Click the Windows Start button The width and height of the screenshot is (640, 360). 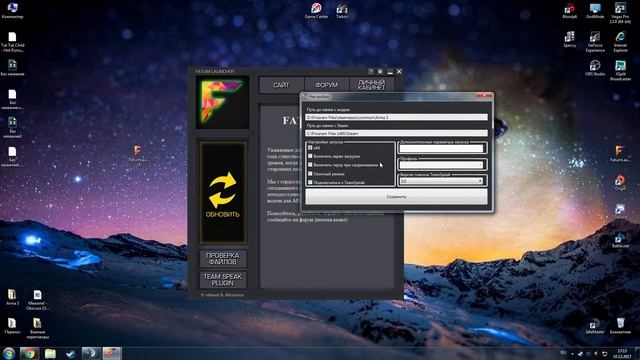click(9, 353)
